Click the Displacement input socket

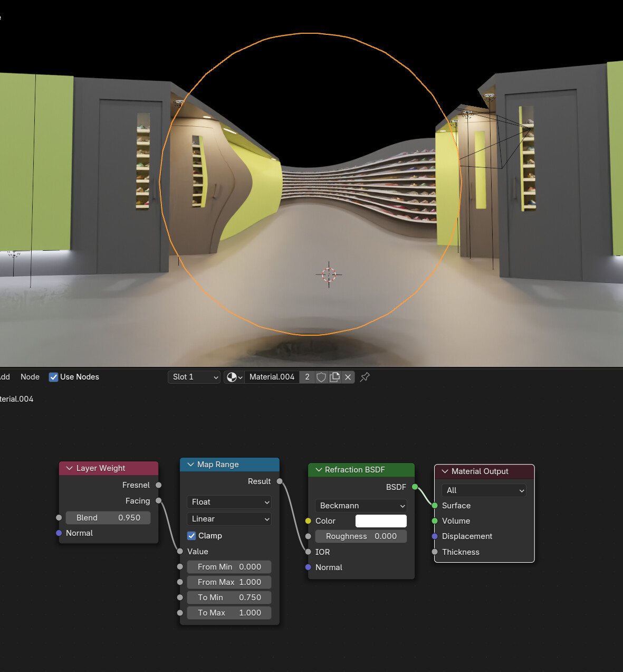[x=435, y=536]
